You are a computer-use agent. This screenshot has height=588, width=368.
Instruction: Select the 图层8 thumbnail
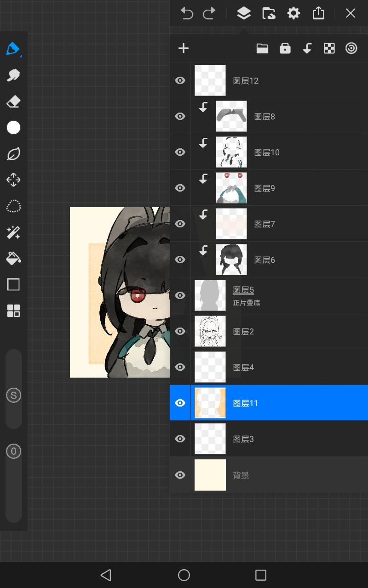(231, 116)
